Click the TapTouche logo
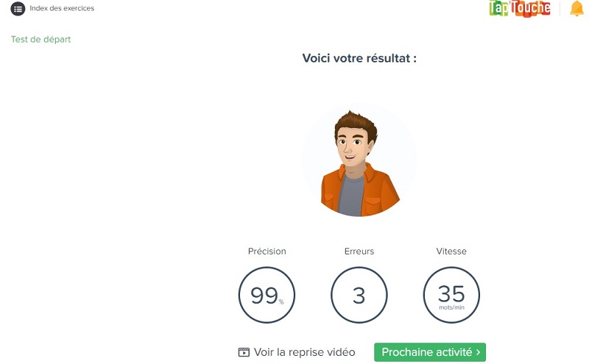This screenshot has height=364, width=589. click(519, 8)
